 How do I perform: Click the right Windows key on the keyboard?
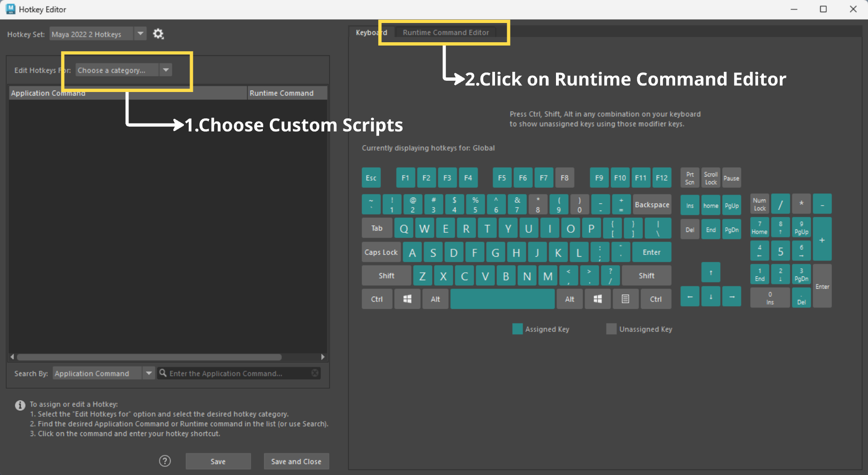click(598, 299)
